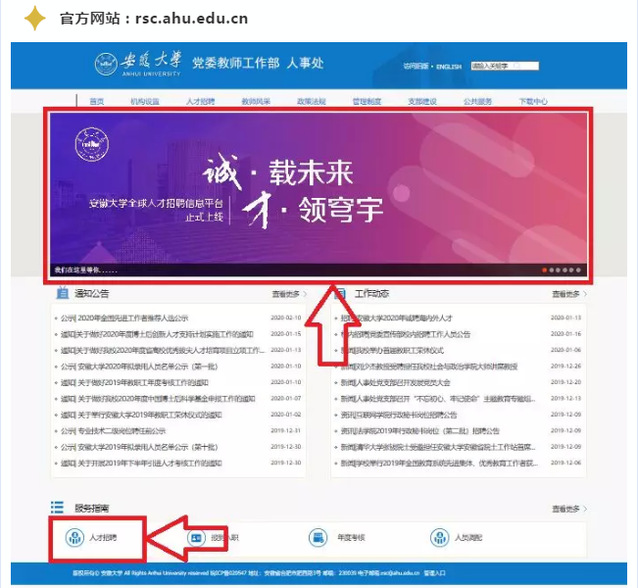The image size is (638, 588).
Task: Select the last carousel dot on banner
Action: tap(578, 270)
